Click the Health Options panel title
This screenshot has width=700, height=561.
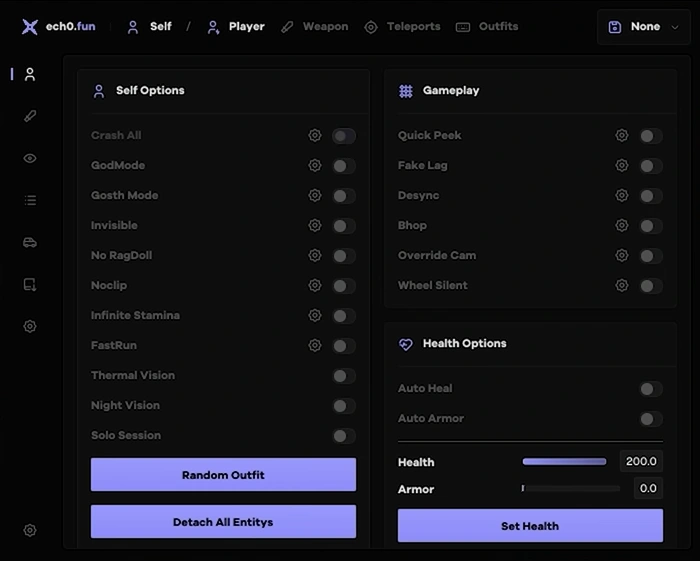(x=465, y=343)
